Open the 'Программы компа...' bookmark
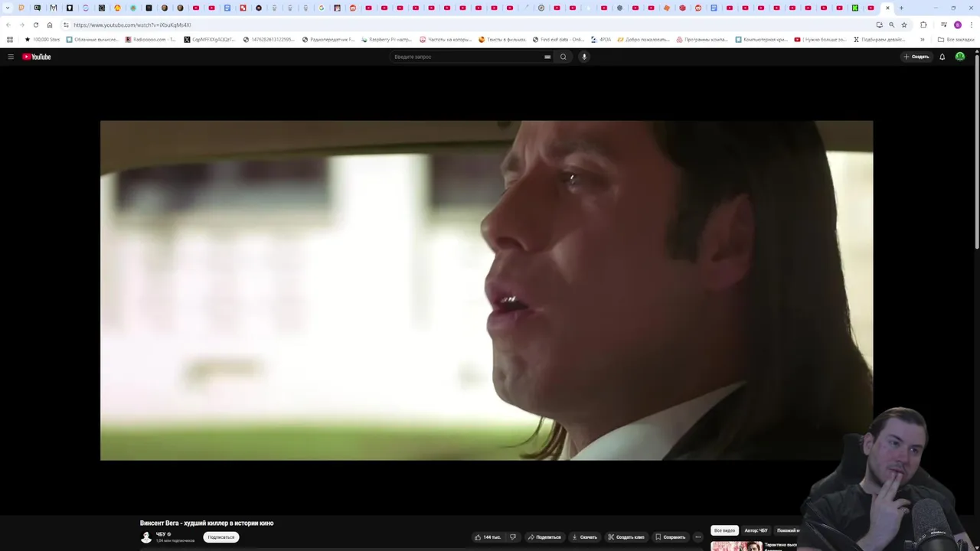 (x=702, y=39)
